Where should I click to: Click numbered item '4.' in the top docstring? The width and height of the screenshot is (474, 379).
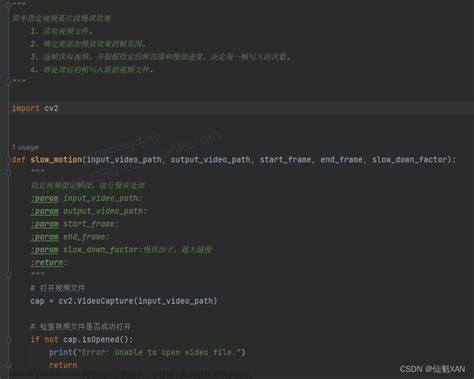coord(35,70)
